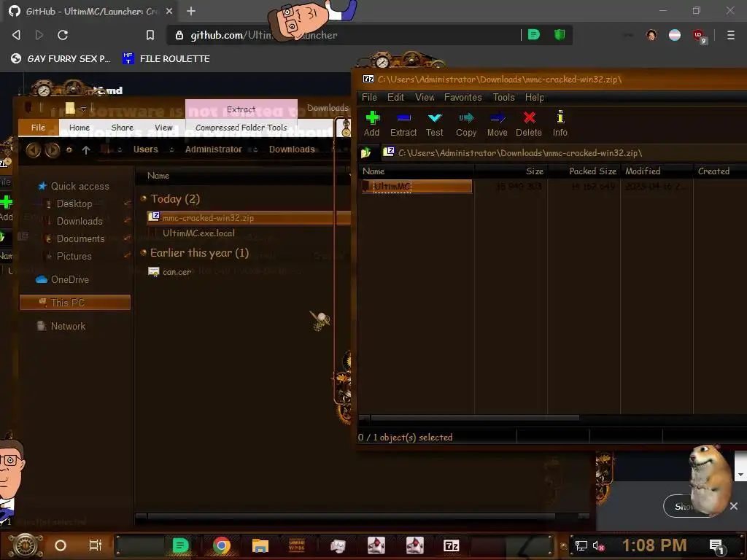Open Downloads in the navigation pane
The width and height of the screenshot is (747, 560).
click(79, 222)
